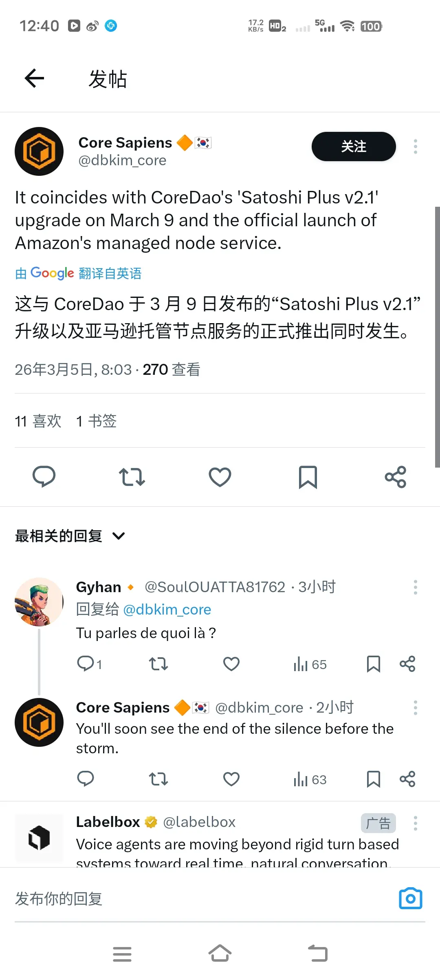Bookmark the main Core Sapiens post
This screenshot has height=980, width=440.
click(x=308, y=477)
